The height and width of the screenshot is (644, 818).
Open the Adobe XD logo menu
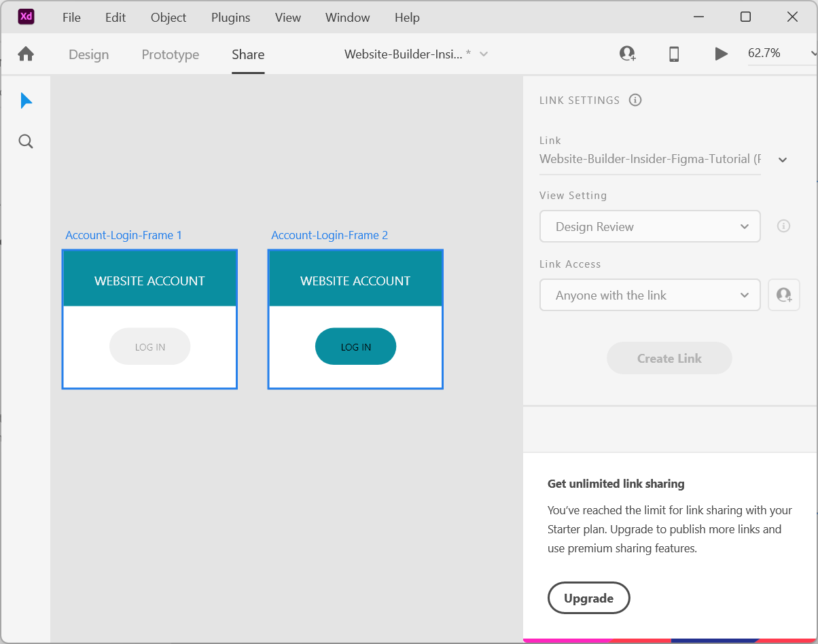tap(26, 17)
